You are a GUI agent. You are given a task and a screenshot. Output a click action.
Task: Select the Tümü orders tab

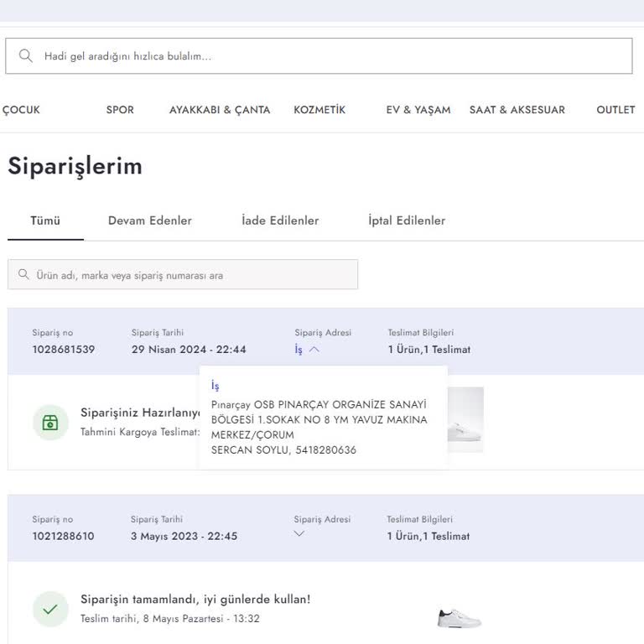pyautogui.click(x=45, y=221)
